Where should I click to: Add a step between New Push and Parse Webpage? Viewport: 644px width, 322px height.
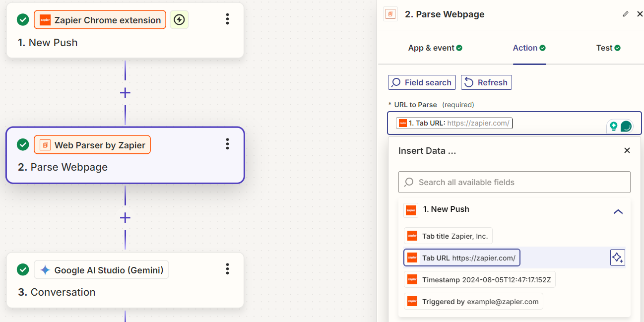(x=125, y=93)
